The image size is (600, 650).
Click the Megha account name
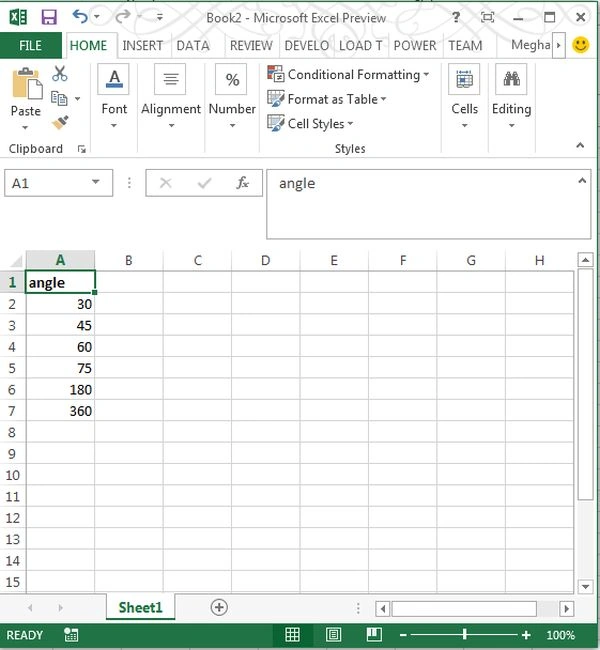point(530,44)
